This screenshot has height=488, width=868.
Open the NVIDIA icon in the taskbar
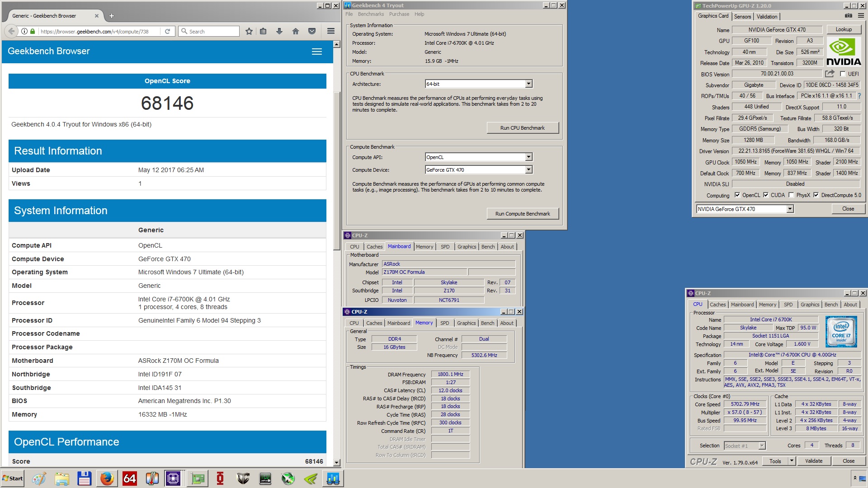(311, 479)
